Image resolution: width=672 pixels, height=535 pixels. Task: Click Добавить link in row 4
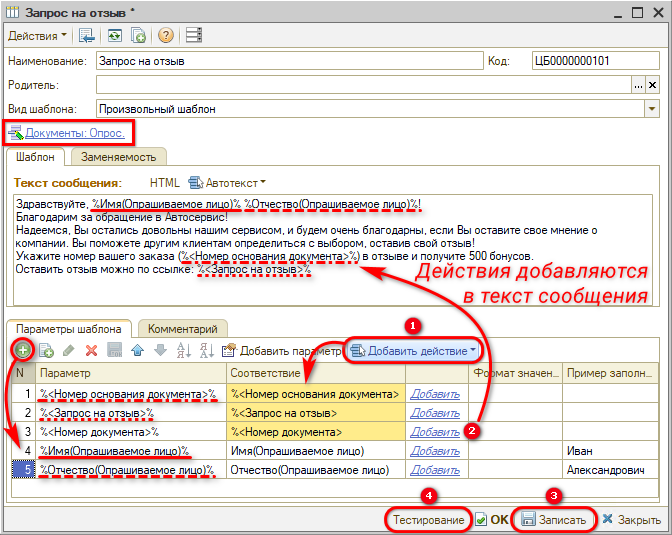pos(435,451)
